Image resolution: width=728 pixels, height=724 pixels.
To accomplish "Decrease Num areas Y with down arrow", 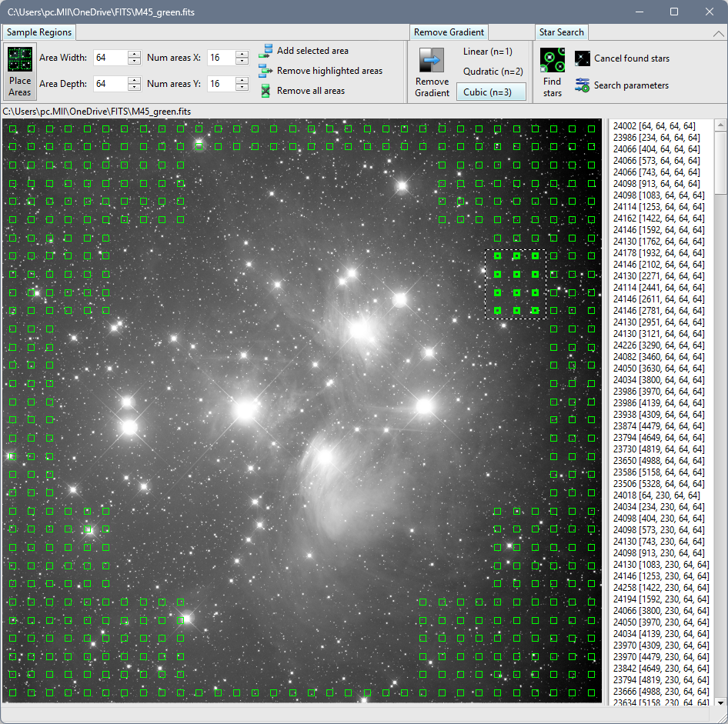I will pos(242,87).
